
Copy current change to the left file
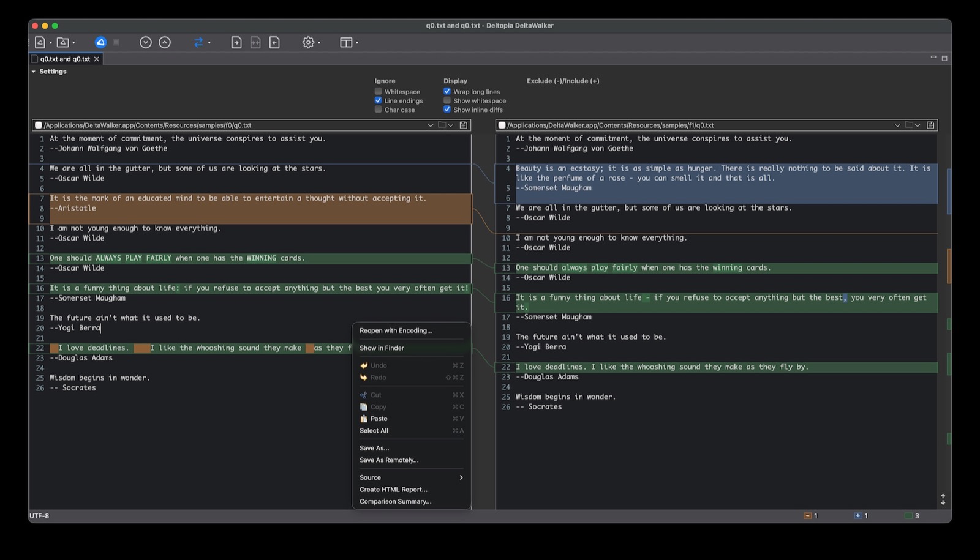274,42
